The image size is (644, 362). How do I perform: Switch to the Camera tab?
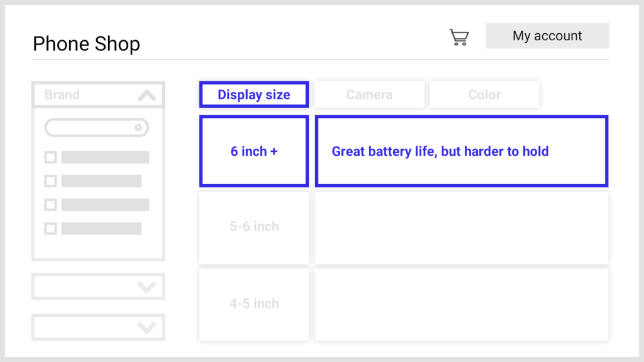click(x=369, y=95)
